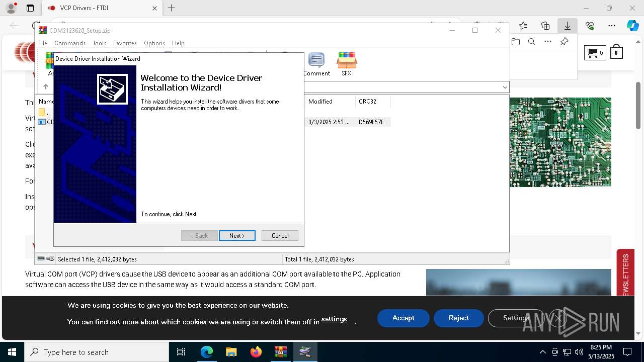The width and height of the screenshot is (644, 362).
Task: Open Edge tab actions menu icon
Action: click(30, 8)
